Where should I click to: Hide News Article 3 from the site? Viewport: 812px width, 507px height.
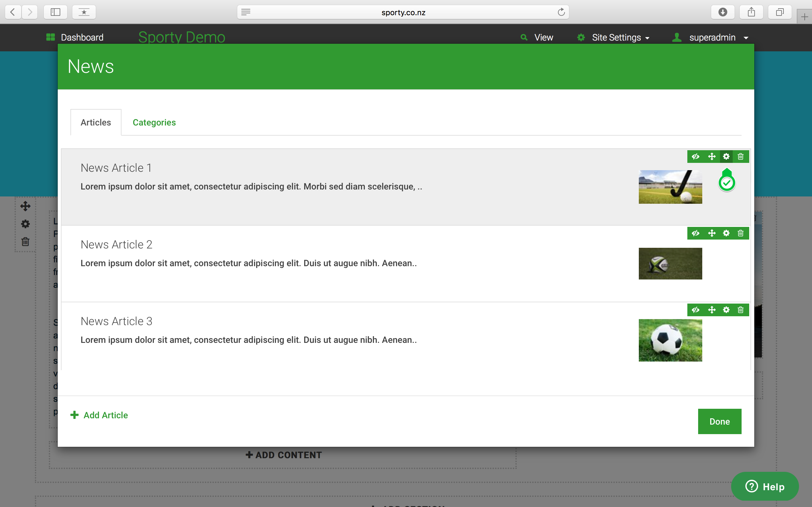[696, 310]
